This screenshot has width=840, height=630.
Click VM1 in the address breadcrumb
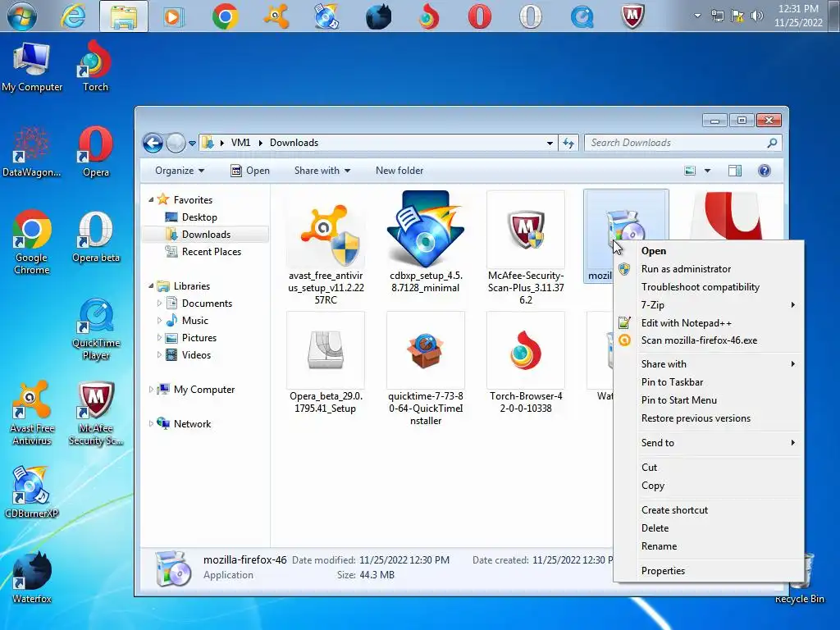coord(240,143)
